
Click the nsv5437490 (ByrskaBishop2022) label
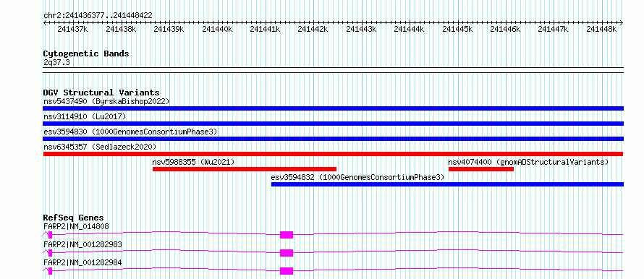106,101
